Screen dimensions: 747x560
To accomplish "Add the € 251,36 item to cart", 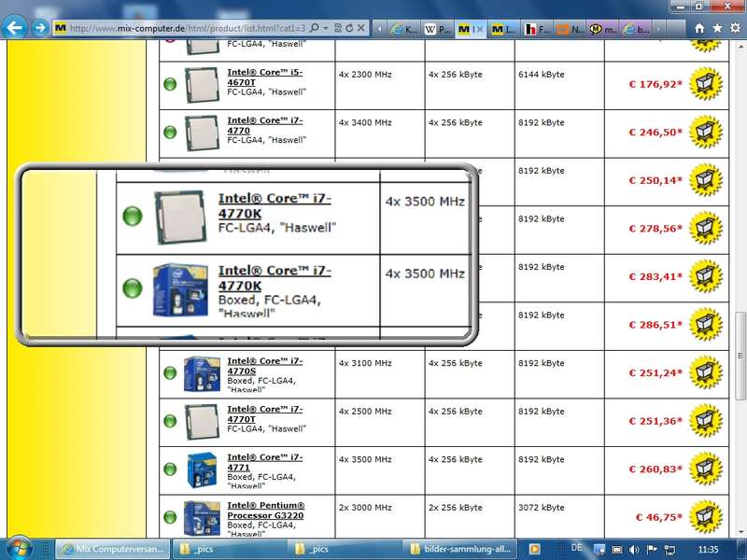I will (x=706, y=421).
